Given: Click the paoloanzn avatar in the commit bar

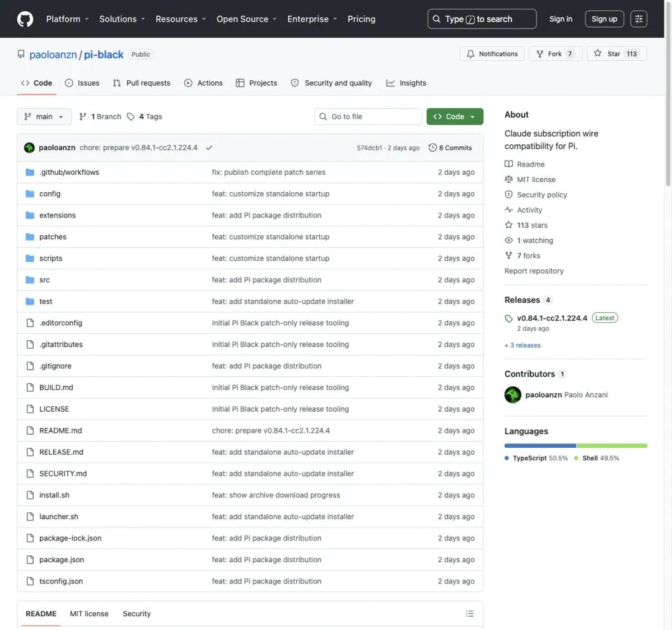Looking at the screenshot, I should pyautogui.click(x=29, y=148).
